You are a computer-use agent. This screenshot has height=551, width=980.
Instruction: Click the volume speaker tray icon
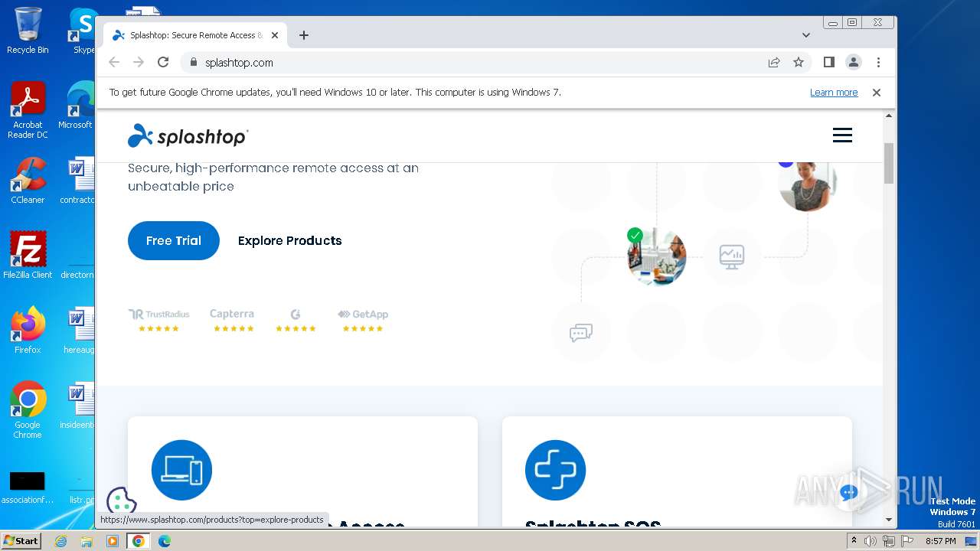click(871, 541)
